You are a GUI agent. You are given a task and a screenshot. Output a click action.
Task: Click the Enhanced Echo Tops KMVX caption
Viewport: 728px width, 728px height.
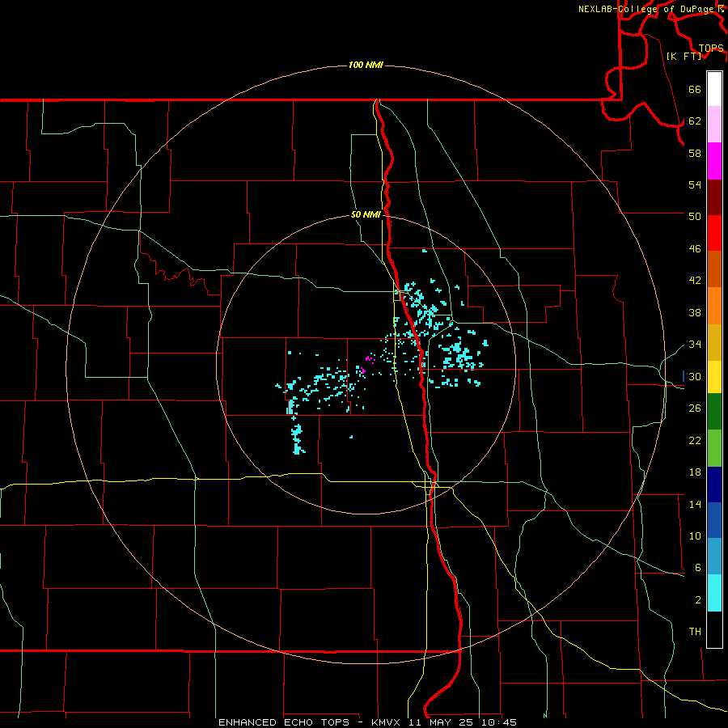coord(367,722)
